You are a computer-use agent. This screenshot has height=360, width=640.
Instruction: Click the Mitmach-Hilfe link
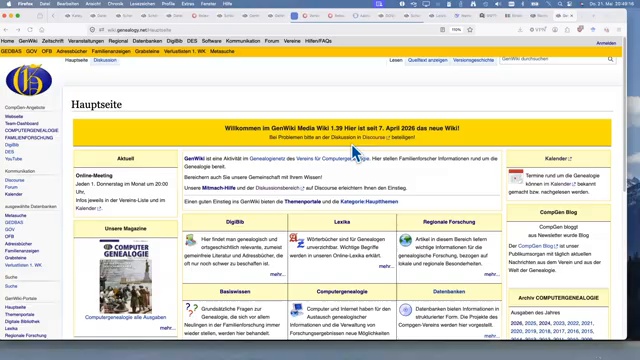[x=219, y=188]
